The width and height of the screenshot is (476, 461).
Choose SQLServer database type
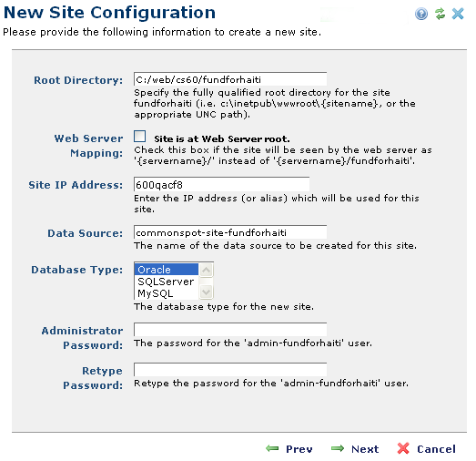pos(166,282)
